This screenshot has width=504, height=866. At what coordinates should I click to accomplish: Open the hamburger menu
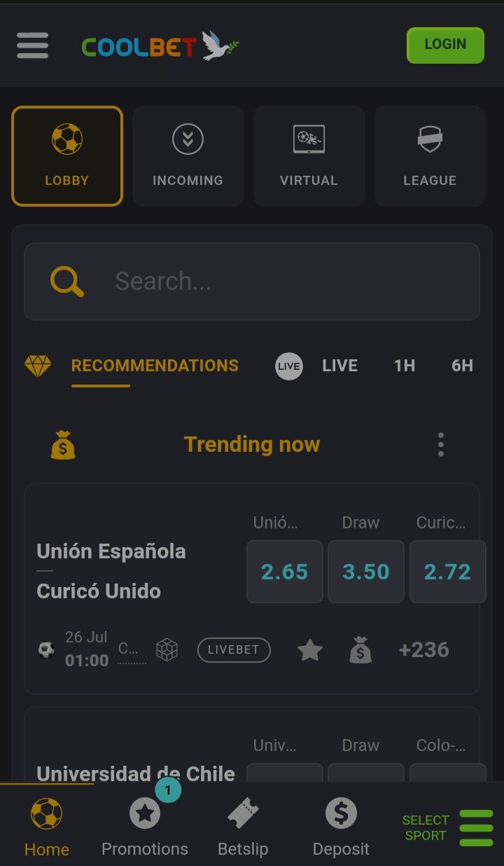click(33, 46)
